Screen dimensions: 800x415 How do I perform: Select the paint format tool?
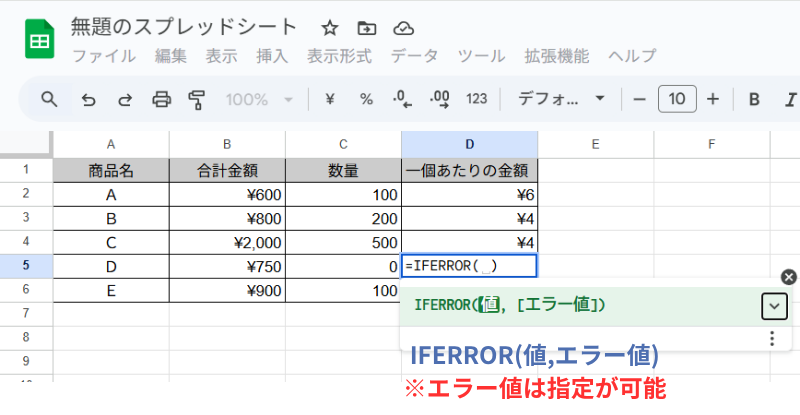point(196,99)
